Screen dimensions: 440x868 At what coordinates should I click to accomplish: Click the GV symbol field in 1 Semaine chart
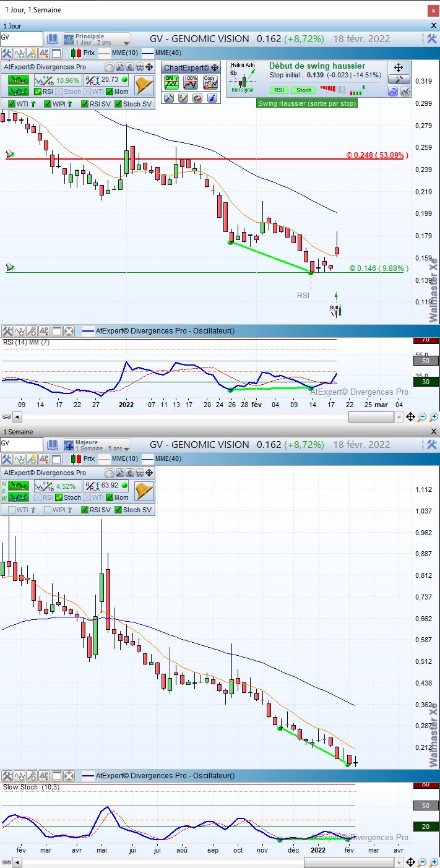(22, 444)
